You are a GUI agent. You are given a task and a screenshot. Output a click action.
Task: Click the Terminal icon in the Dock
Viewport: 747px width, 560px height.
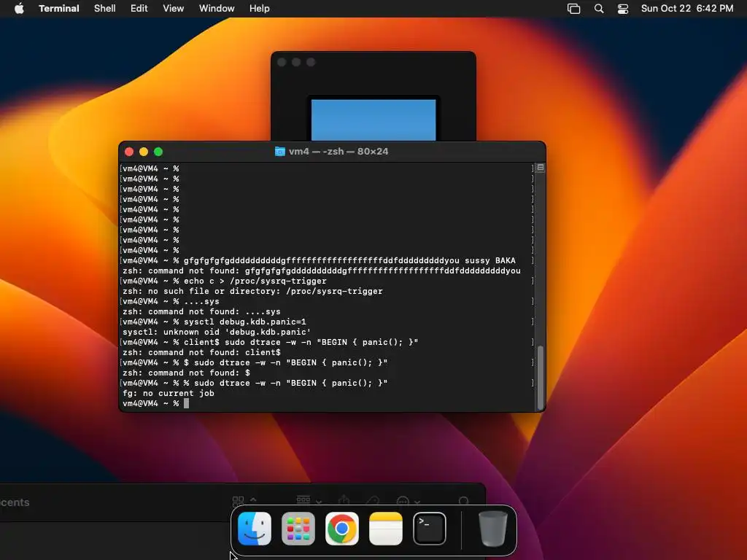point(430,529)
